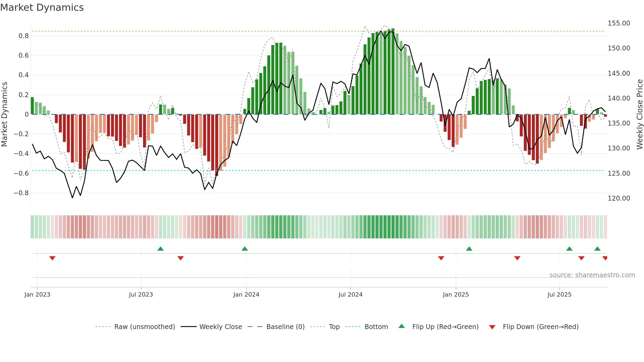Screen dimensions: 644x362
Task: Click the 155.00 price axis tick
Action: pyautogui.click(x=619, y=23)
